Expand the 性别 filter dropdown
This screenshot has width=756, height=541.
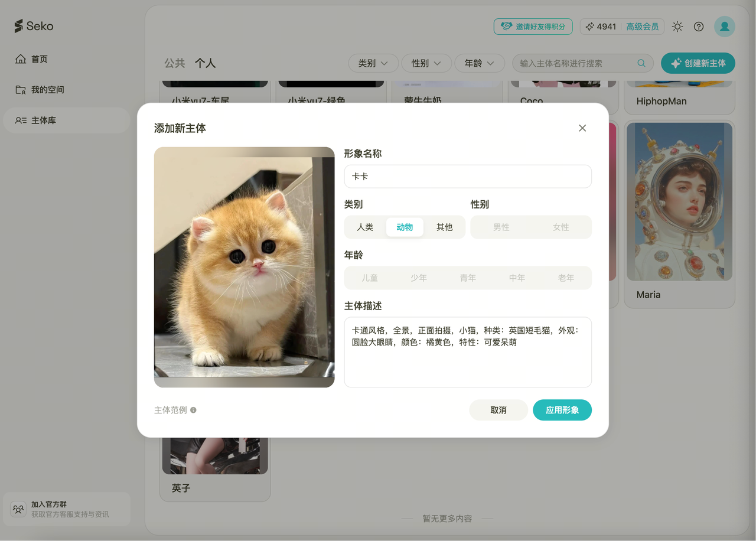(x=426, y=63)
